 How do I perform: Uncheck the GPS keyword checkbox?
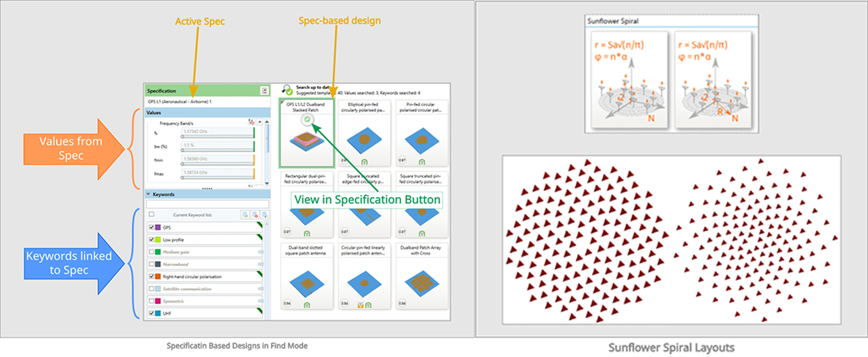(x=151, y=227)
